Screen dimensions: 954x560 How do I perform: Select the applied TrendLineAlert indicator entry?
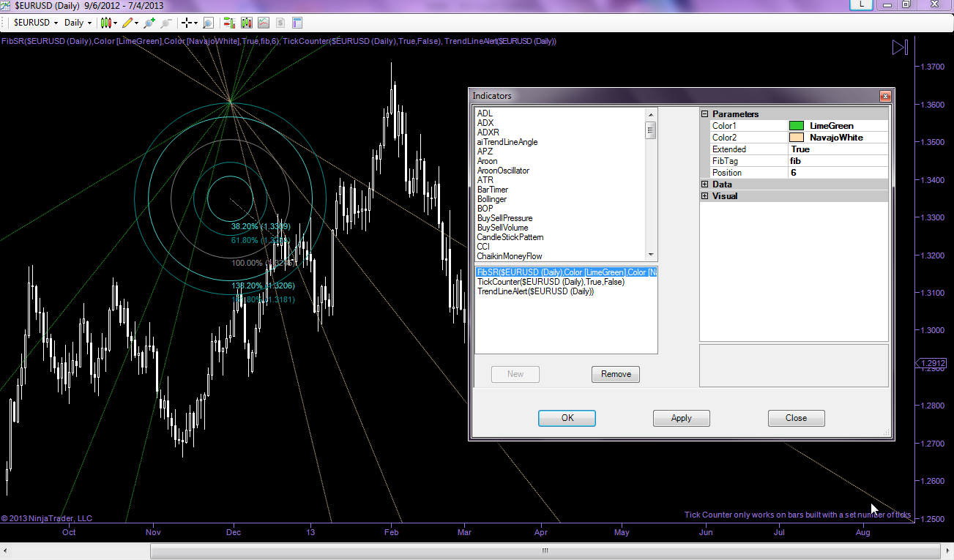[x=535, y=291]
